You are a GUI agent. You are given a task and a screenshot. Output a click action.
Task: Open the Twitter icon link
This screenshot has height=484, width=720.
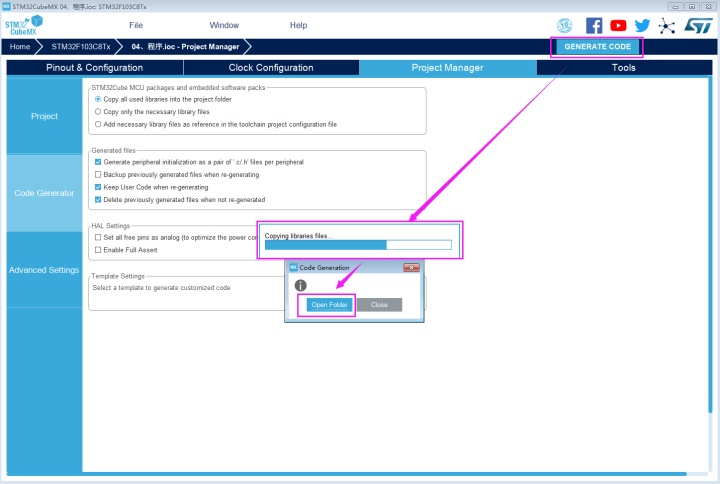click(642, 25)
